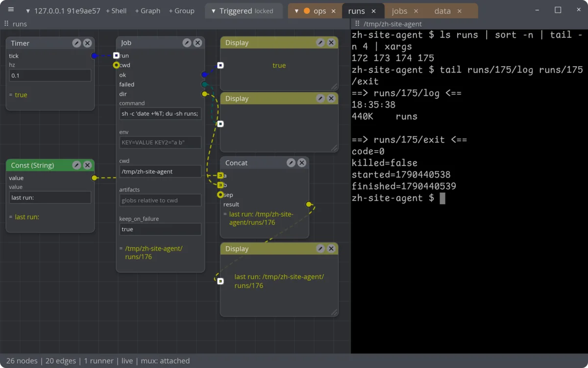The image size is (588, 368).
Task: Edit the Const (String) node
Action: click(x=76, y=165)
